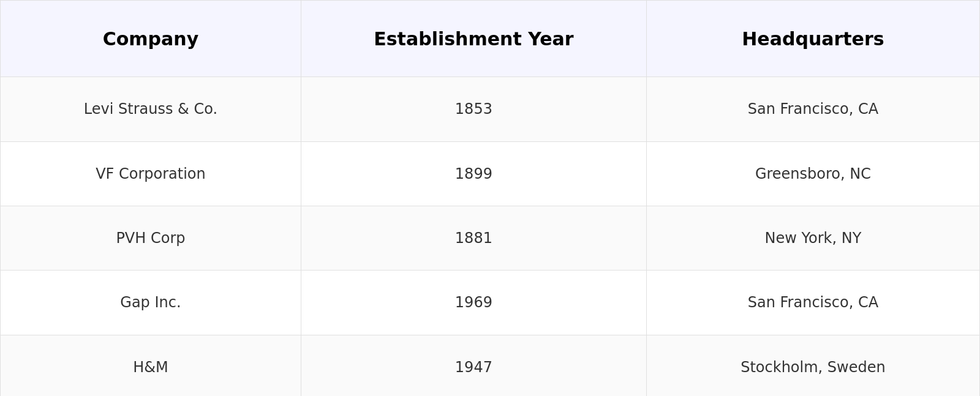Click the Company column header
980x396 pixels.
tap(151, 39)
